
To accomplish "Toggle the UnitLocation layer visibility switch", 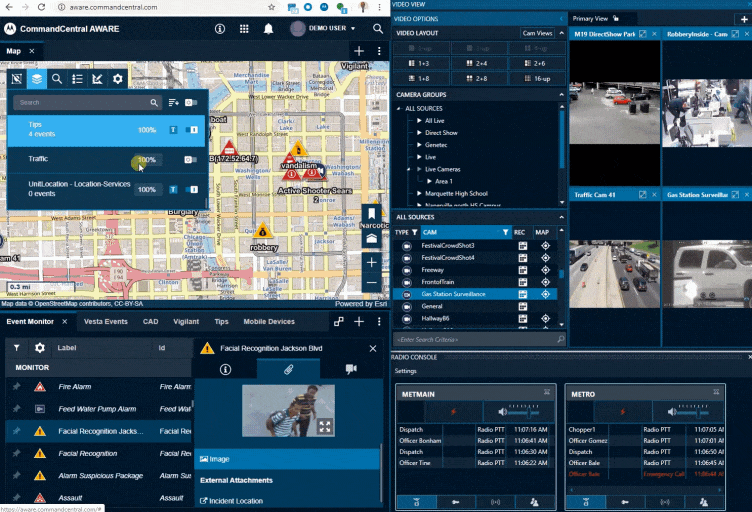I will click(x=192, y=189).
